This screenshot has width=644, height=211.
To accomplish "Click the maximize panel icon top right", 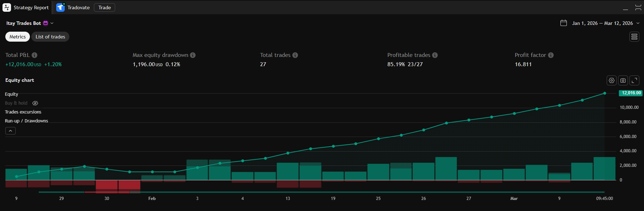I will click(x=638, y=7).
